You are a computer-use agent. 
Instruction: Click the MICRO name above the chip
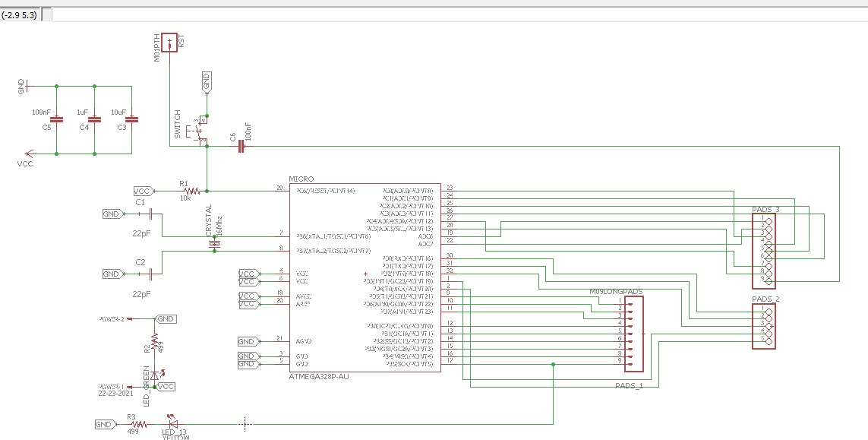point(301,179)
